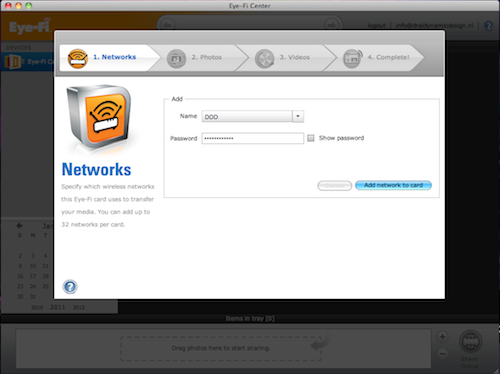This screenshot has width=500, height=374.
Task: Click Add network to card button
Action: coord(393,185)
